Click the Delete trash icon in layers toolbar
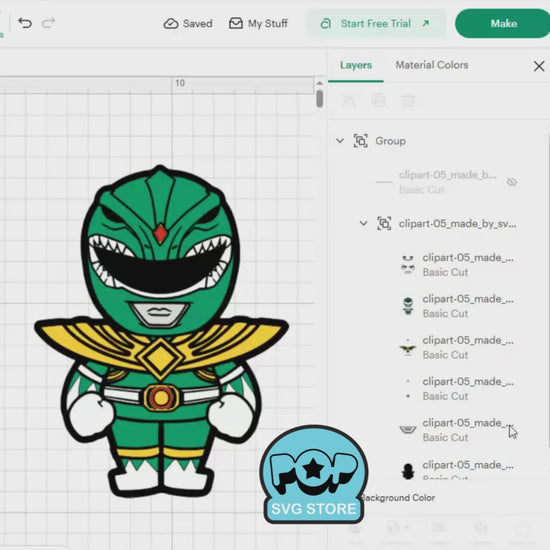550x550 pixels. [x=408, y=101]
